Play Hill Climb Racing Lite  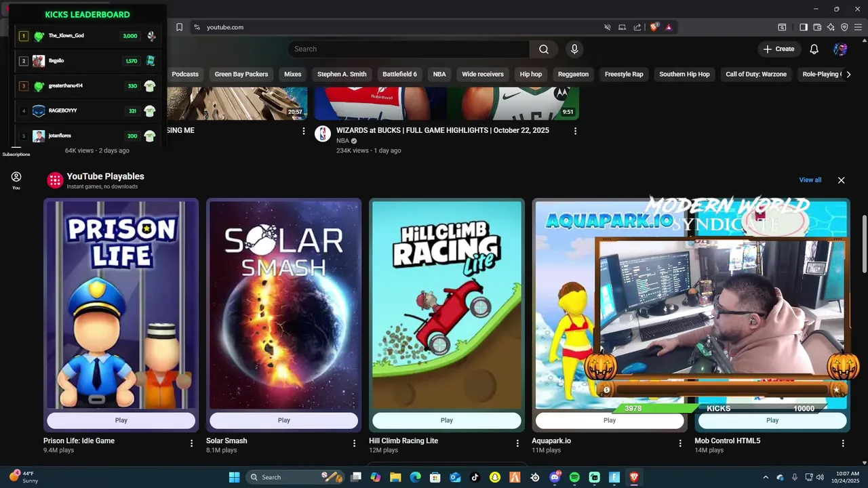point(446,420)
